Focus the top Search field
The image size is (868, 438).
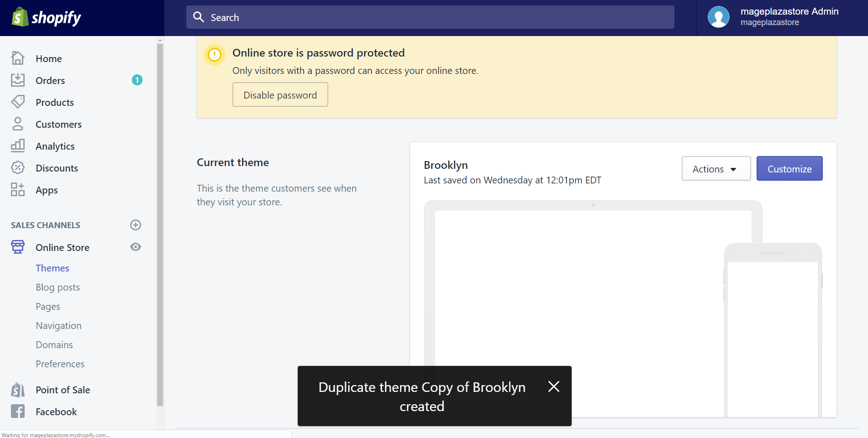coord(430,17)
